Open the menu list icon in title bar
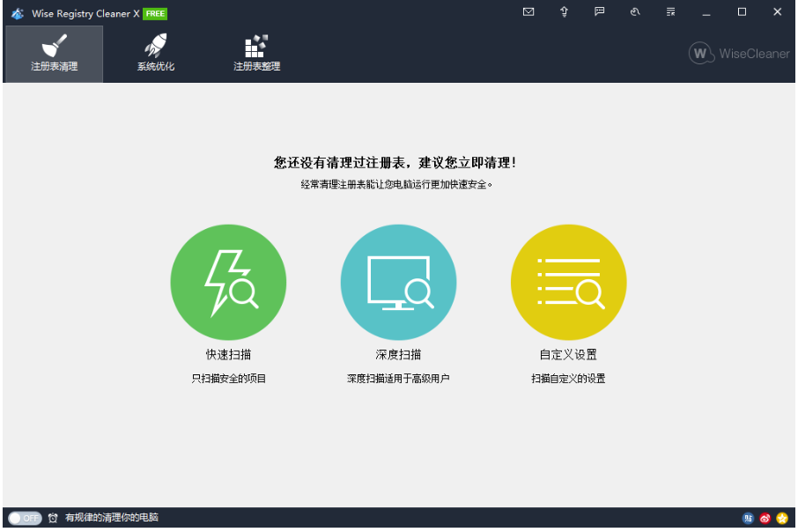Viewport: 798px width, 532px height. pyautogui.click(x=671, y=11)
